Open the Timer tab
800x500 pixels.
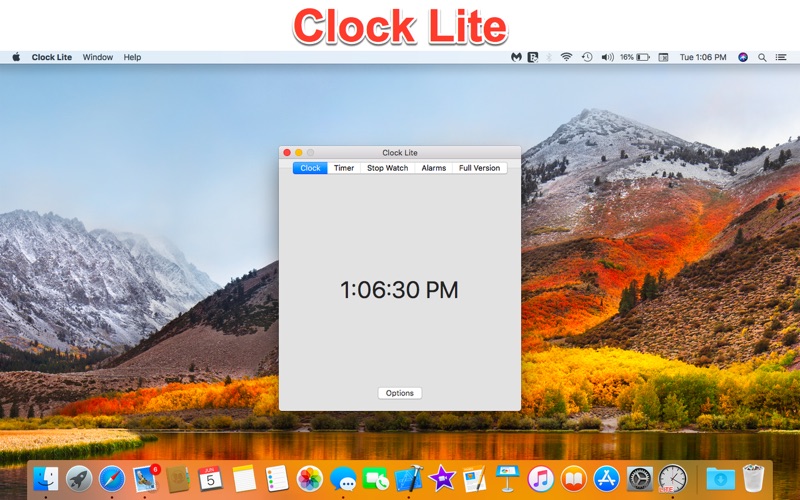click(344, 168)
